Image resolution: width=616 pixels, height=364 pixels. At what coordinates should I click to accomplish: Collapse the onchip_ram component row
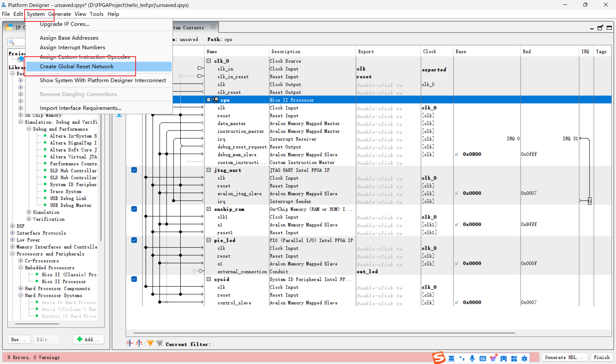coord(209,209)
